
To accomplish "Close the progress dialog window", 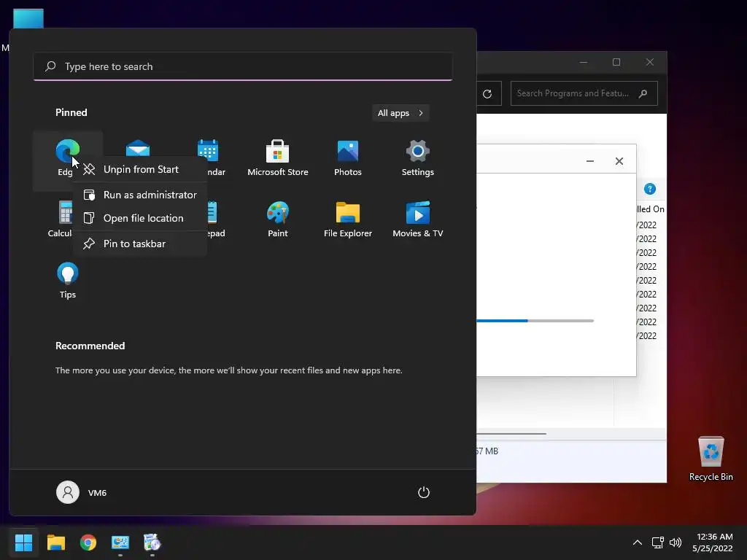I will point(619,161).
